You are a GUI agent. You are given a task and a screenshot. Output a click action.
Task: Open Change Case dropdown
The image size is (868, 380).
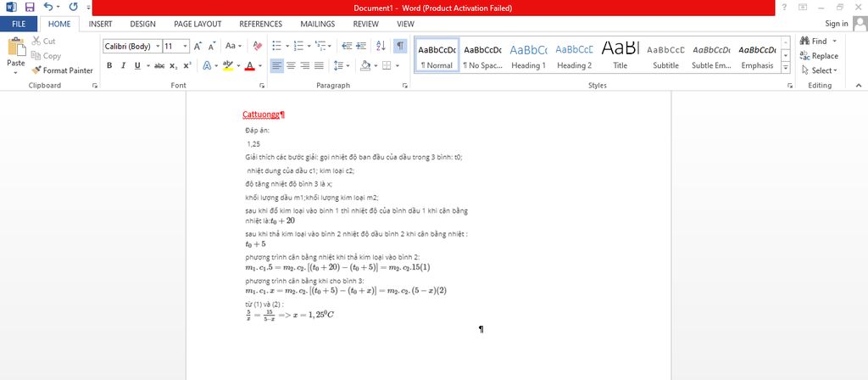(233, 46)
